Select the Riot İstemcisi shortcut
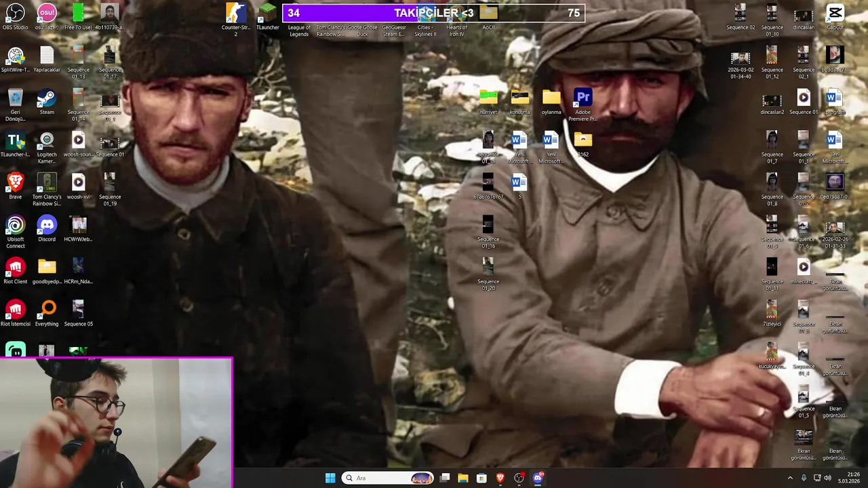 click(15, 314)
